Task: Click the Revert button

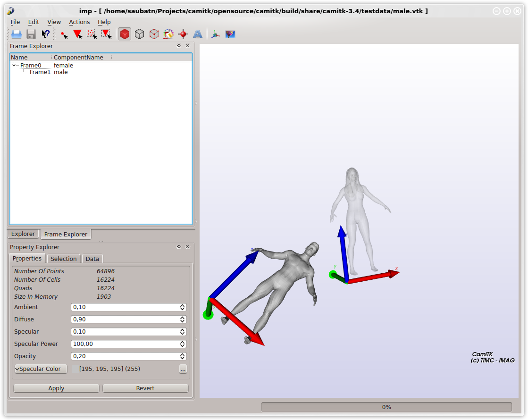Action: (145, 388)
